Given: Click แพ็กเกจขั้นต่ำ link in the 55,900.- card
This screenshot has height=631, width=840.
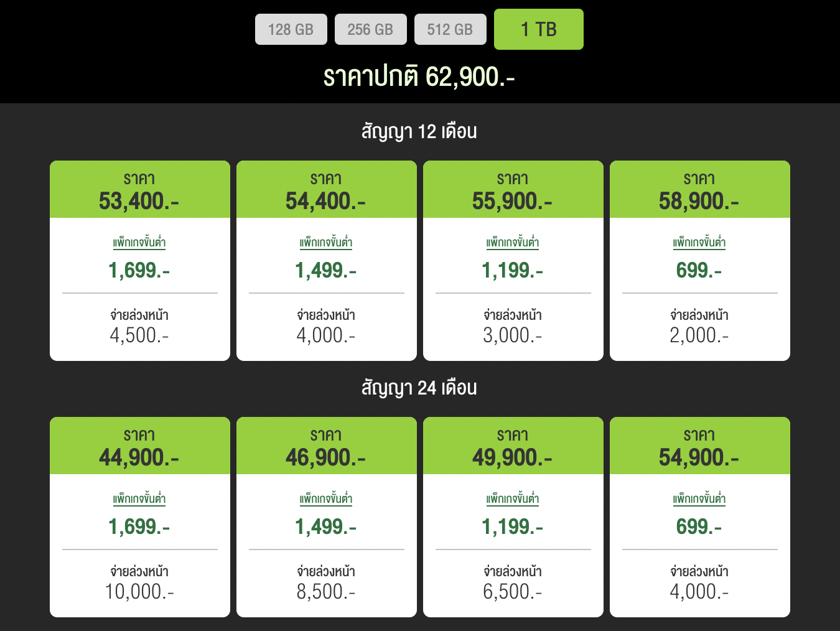Looking at the screenshot, I should click(513, 243).
